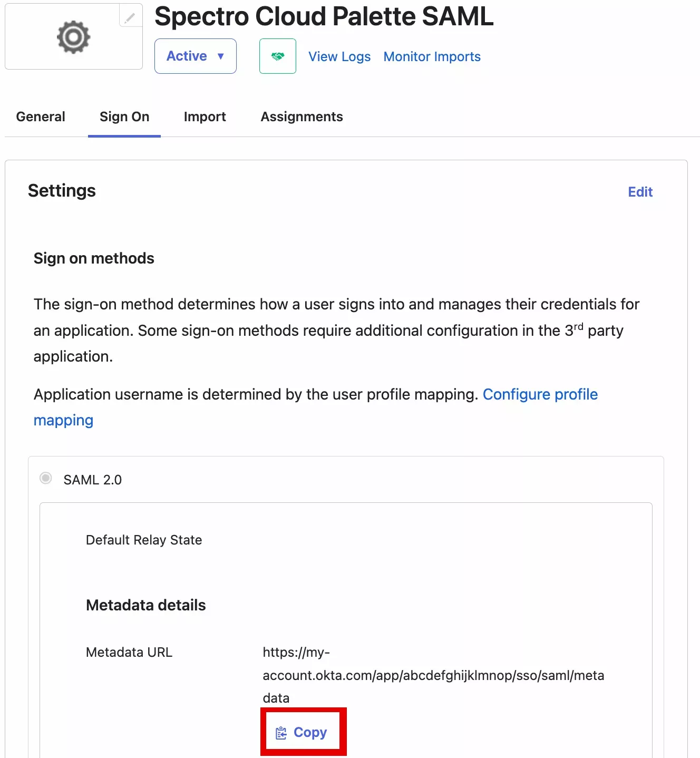Image resolution: width=700 pixels, height=758 pixels.
Task: Go to the Assignments tab
Action: [x=302, y=116]
